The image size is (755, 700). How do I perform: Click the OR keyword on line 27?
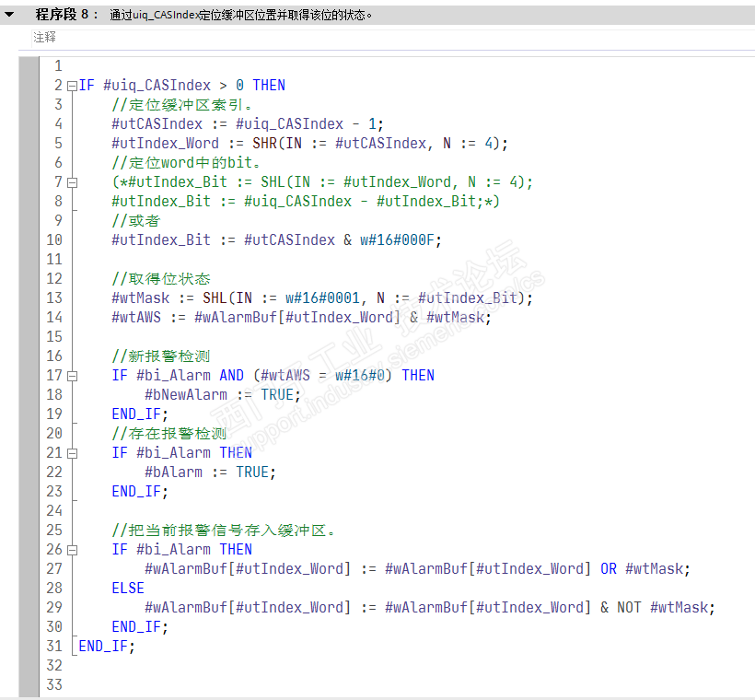click(609, 569)
